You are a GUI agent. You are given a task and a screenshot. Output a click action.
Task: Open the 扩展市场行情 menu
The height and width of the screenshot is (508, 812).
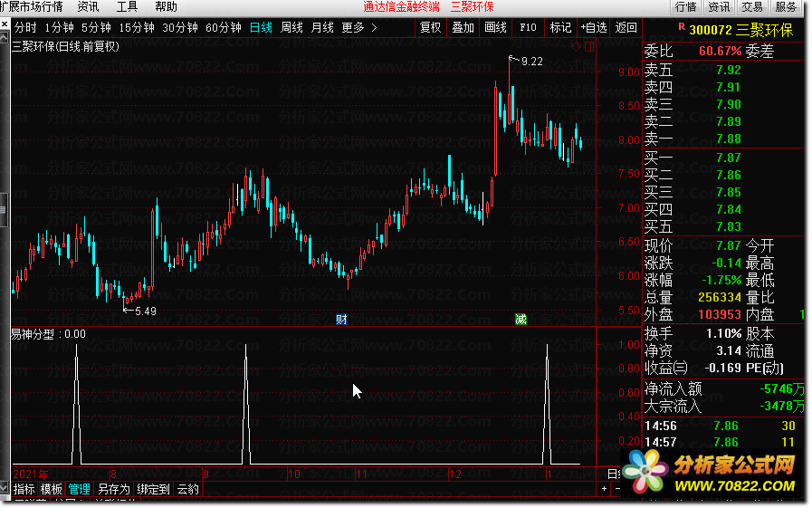31,6
